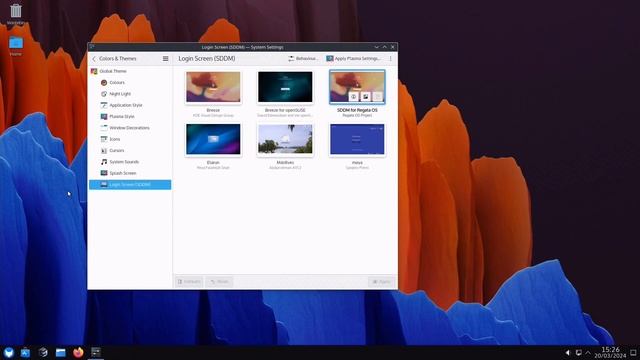The width and height of the screenshot is (640, 360).
Task: Expand hidden system tray icons
Action: [588, 353]
